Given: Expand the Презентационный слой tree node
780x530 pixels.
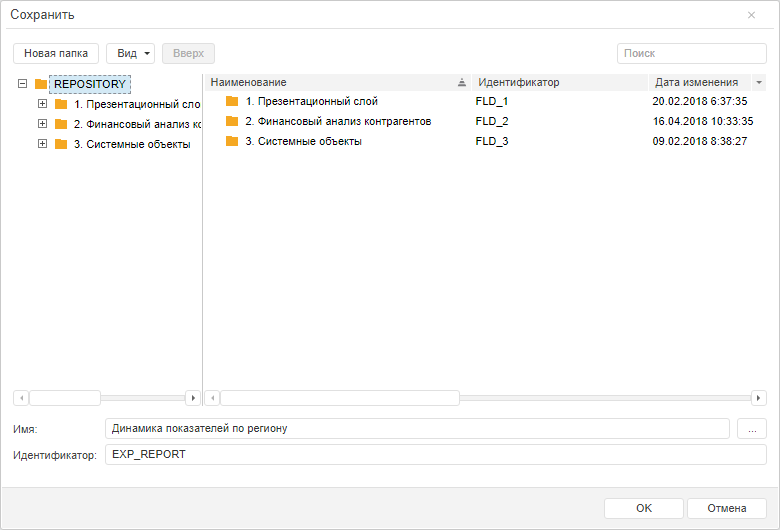Looking at the screenshot, I should click(42, 104).
